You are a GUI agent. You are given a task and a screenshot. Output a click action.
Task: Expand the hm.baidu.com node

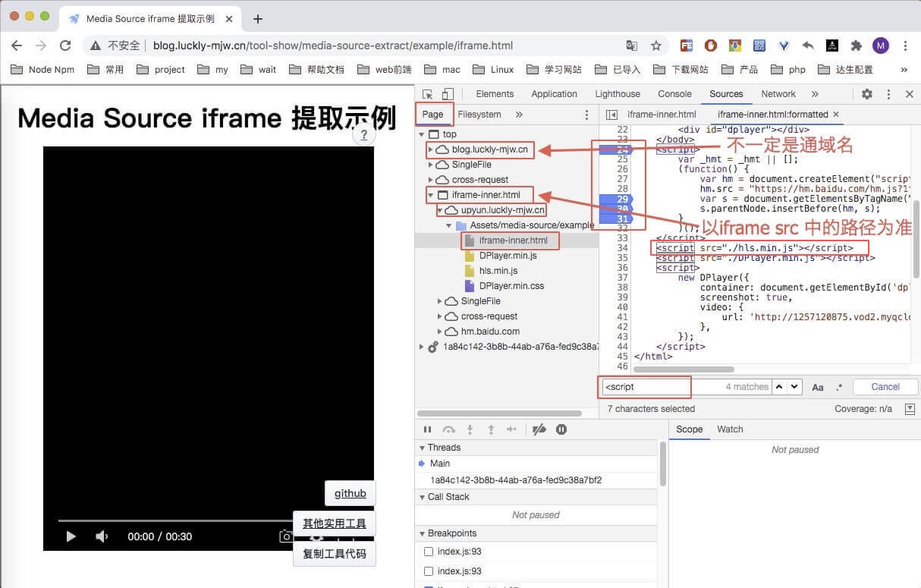[440, 332]
